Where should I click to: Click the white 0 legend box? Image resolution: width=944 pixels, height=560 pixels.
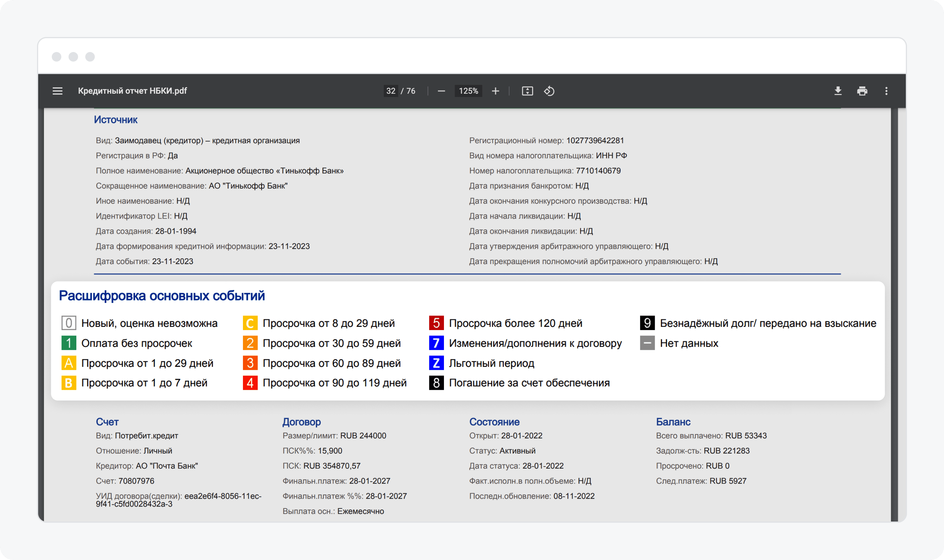coord(69,323)
